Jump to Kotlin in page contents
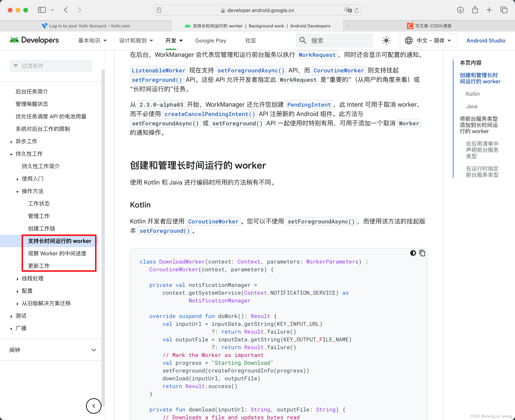 coord(473,94)
